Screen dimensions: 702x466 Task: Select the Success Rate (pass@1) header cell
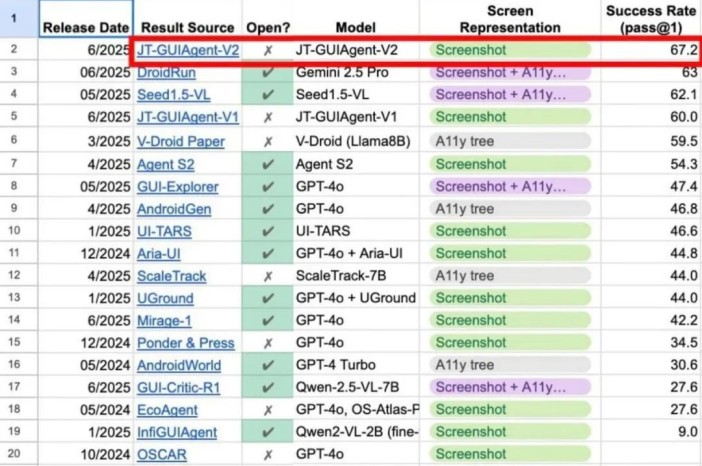651,19
